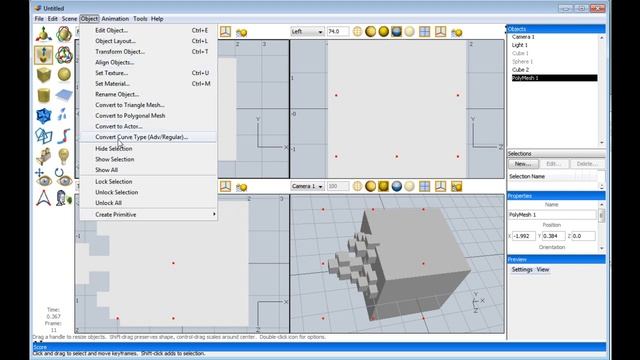Choose Hide Selection menu entry

pos(149,149)
